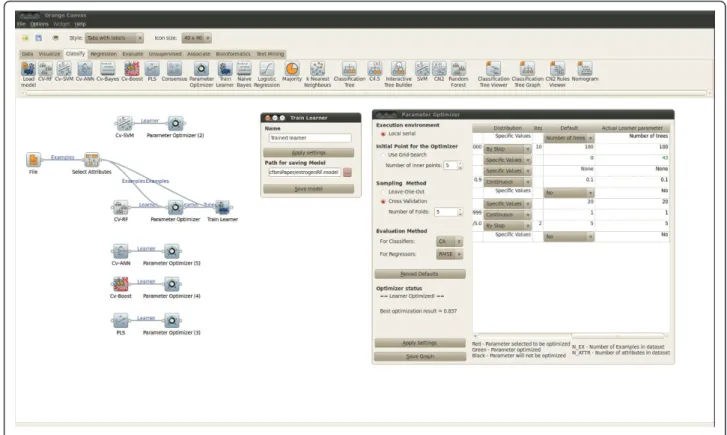Click the Path for saving Model field

tap(304, 173)
